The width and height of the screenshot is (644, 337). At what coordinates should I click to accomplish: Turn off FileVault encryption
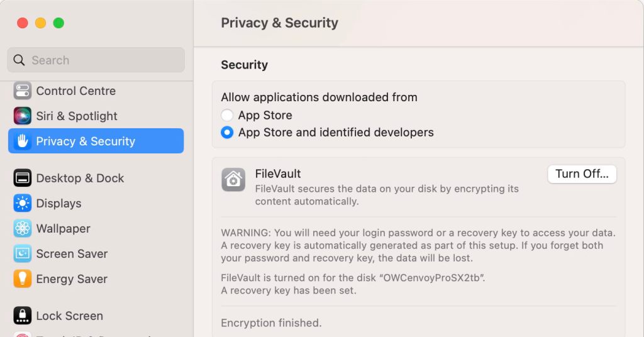[582, 174]
